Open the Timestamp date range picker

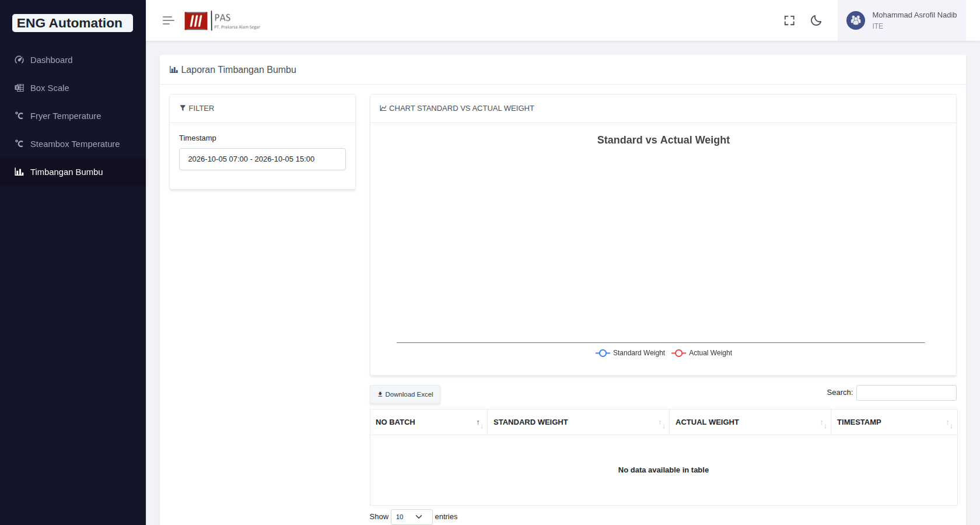[x=262, y=159]
